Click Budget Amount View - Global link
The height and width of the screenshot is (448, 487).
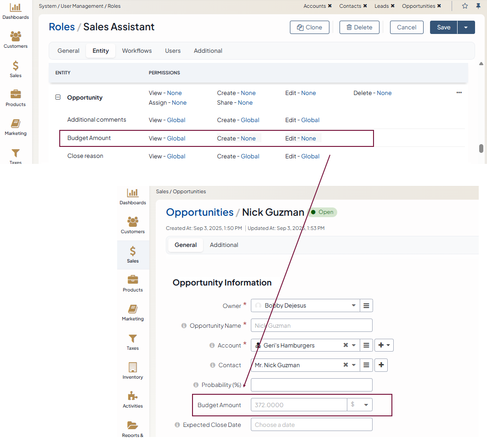pyautogui.click(x=176, y=139)
